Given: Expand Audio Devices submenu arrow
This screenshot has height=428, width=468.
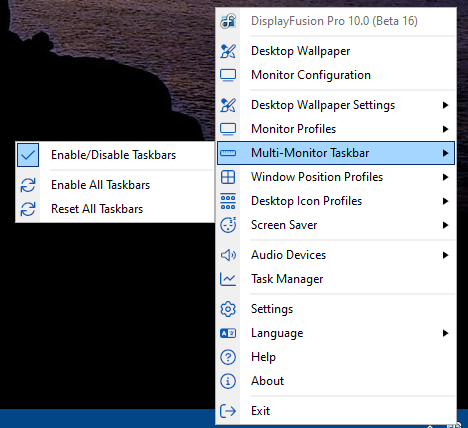Looking at the screenshot, I should pos(445,255).
